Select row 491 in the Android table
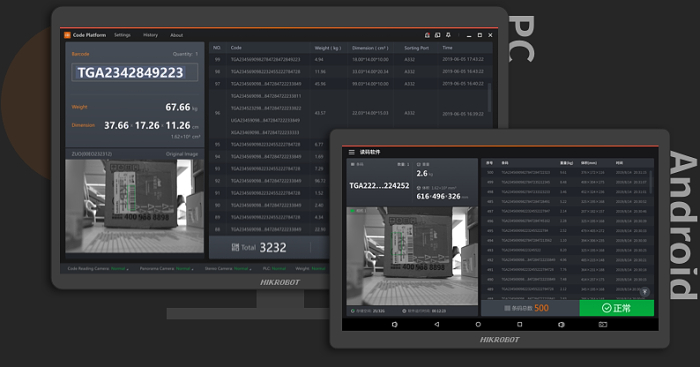This screenshot has width=700, height=367. 567,270
